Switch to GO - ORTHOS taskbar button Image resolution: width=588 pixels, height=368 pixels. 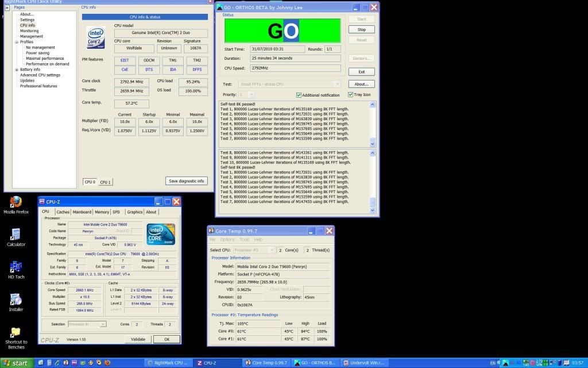click(316, 363)
